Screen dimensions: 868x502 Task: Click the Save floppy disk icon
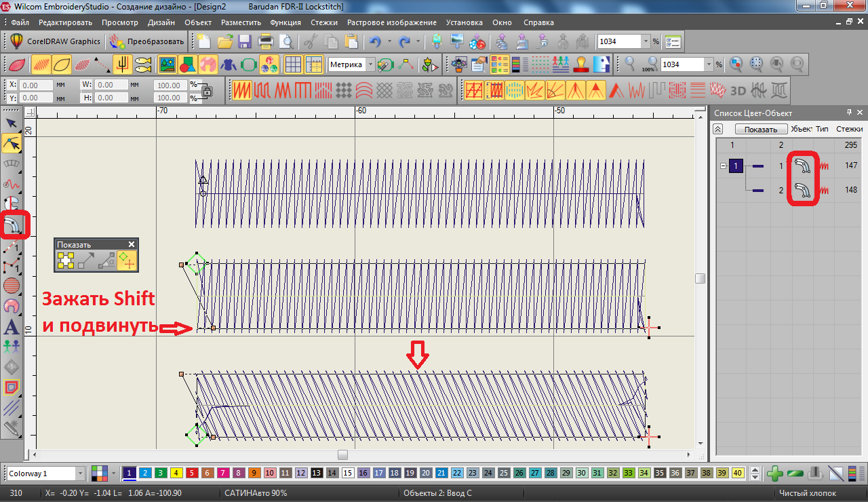point(245,42)
